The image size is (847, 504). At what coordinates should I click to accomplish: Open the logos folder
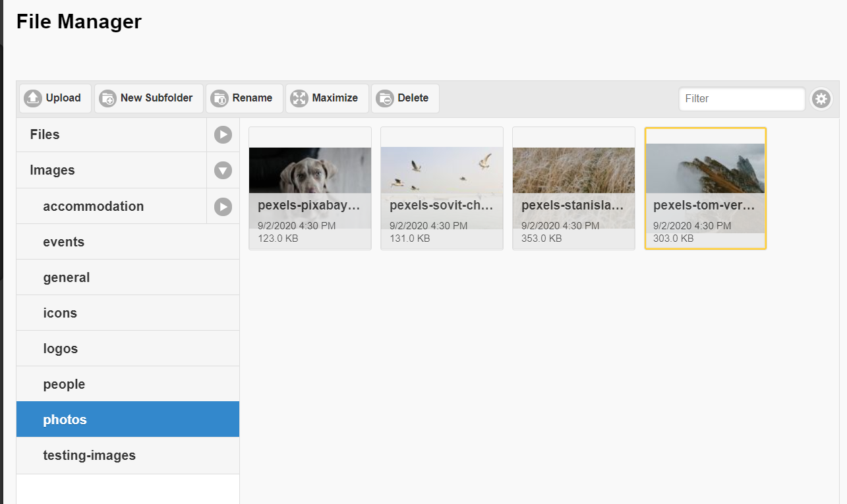[x=61, y=349]
